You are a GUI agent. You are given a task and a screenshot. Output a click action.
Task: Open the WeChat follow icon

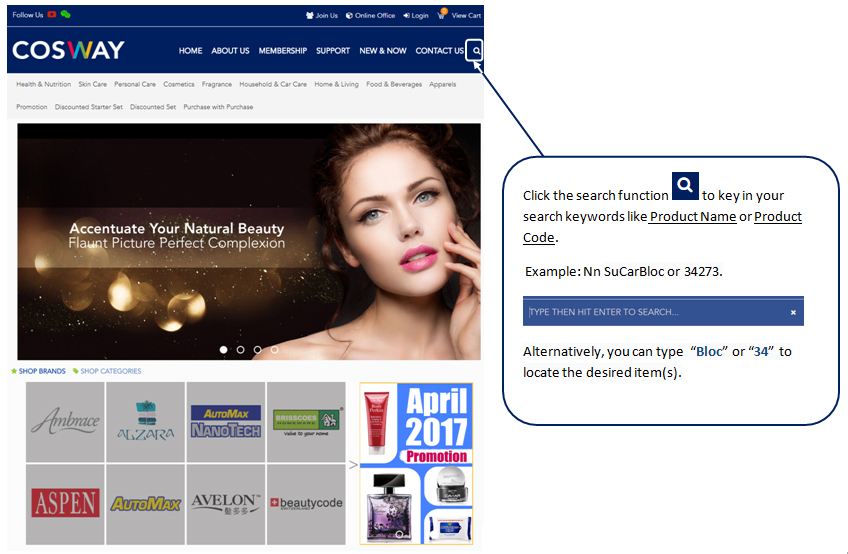[x=66, y=15]
